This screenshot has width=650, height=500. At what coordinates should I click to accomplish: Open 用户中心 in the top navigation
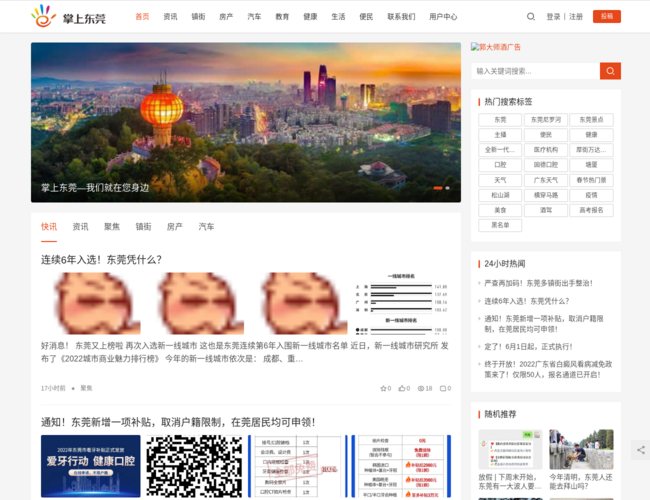(443, 17)
